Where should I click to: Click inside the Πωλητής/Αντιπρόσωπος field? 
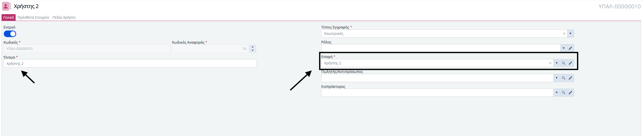[437, 78]
